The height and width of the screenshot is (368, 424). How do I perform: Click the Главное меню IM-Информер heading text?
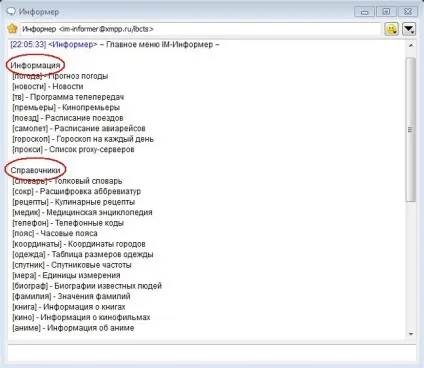(x=159, y=44)
